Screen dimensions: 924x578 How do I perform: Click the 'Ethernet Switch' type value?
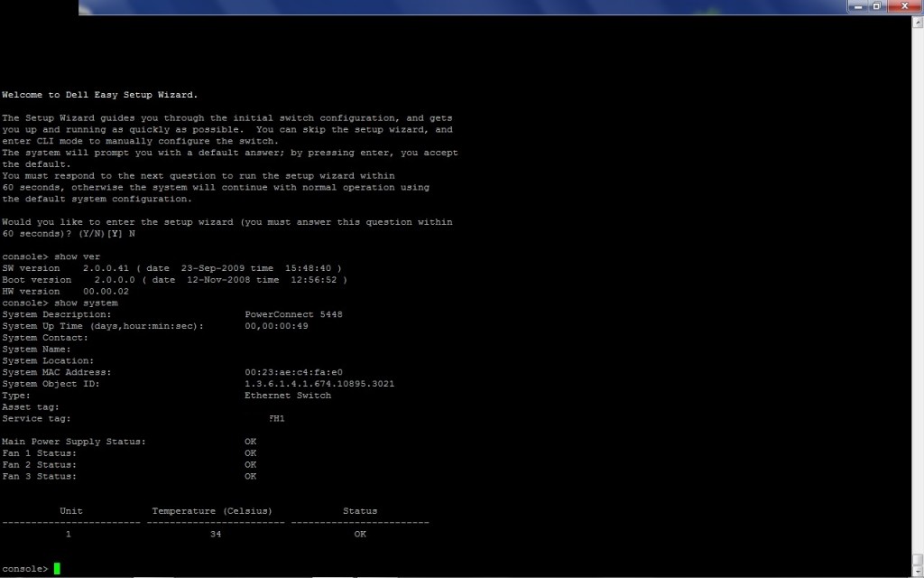[288, 396]
